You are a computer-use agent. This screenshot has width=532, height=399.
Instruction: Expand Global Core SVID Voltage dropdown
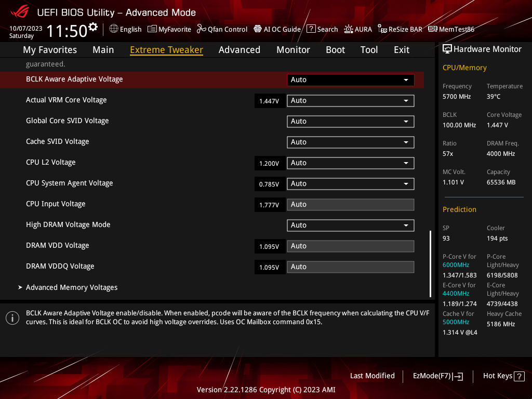pos(351,122)
